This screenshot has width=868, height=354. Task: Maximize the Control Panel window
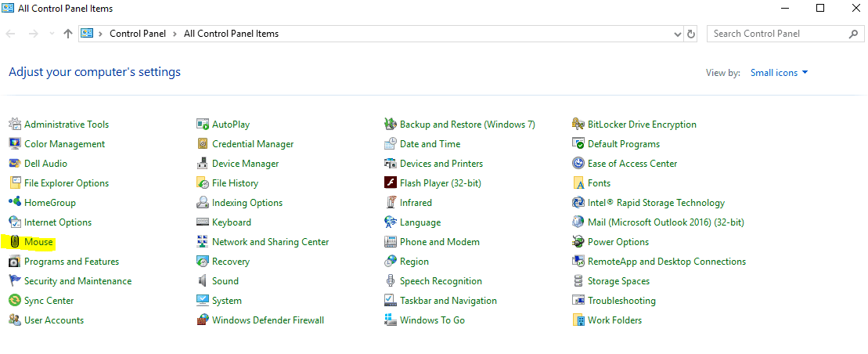(819, 8)
